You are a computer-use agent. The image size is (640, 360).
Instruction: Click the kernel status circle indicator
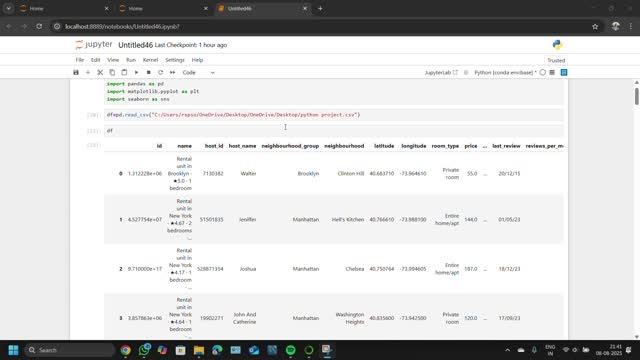point(542,72)
